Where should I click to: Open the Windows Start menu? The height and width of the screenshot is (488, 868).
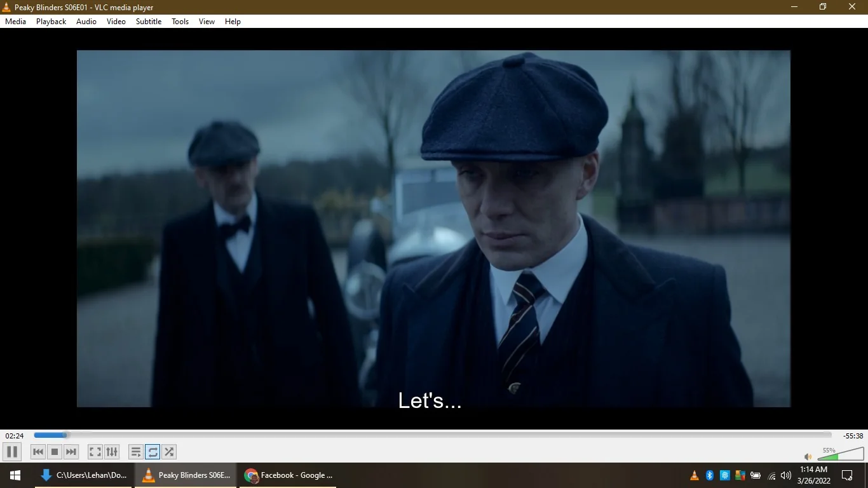point(15,475)
